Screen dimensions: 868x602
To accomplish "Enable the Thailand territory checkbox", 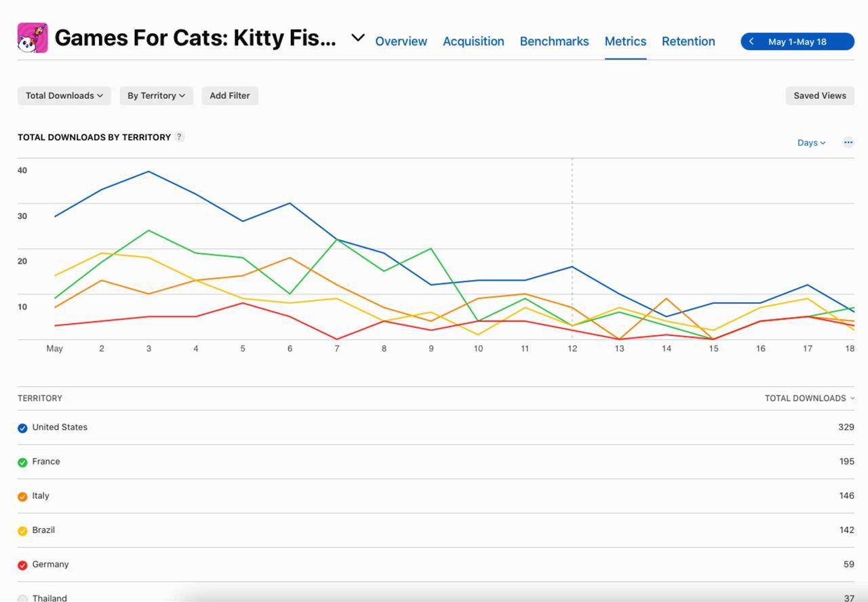I will (22, 598).
